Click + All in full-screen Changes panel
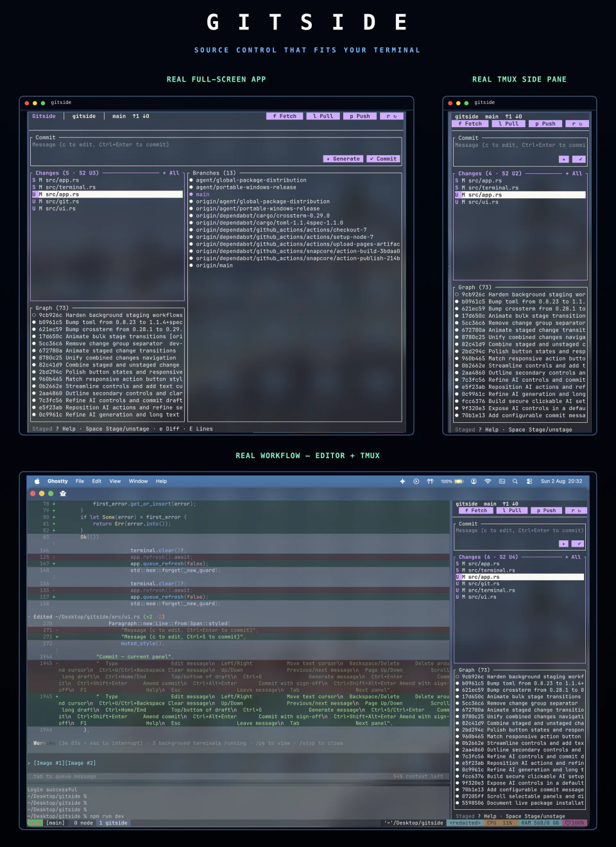 171,173
